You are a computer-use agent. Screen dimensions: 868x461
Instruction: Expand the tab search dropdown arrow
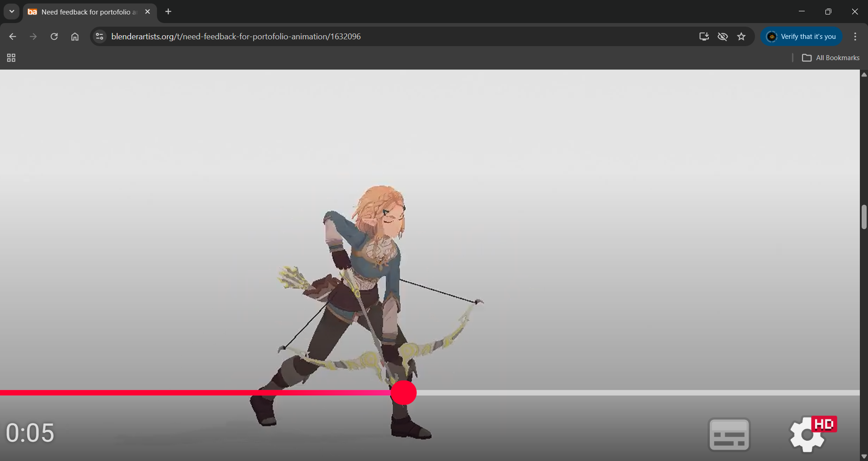click(12, 12)
